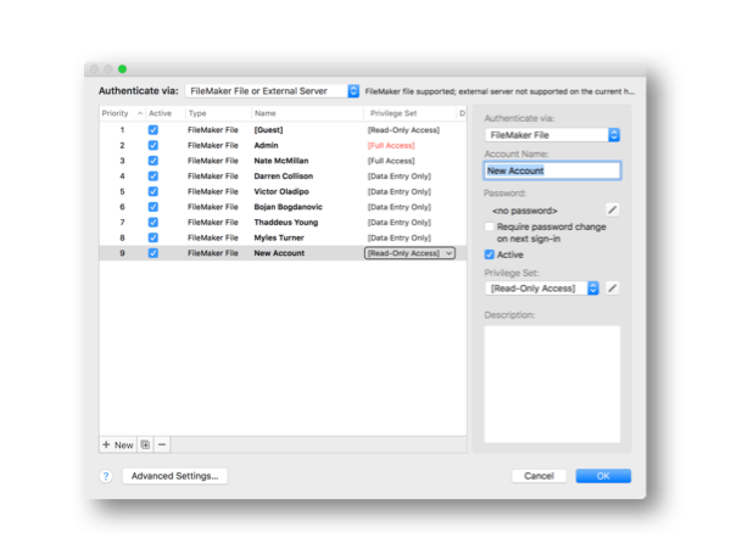Toggle Active checkbox in New Account row

(x=153, y=253)
